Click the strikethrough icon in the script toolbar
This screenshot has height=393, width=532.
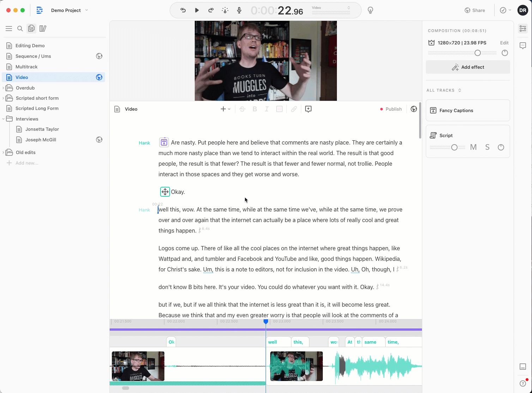point(242,109)
